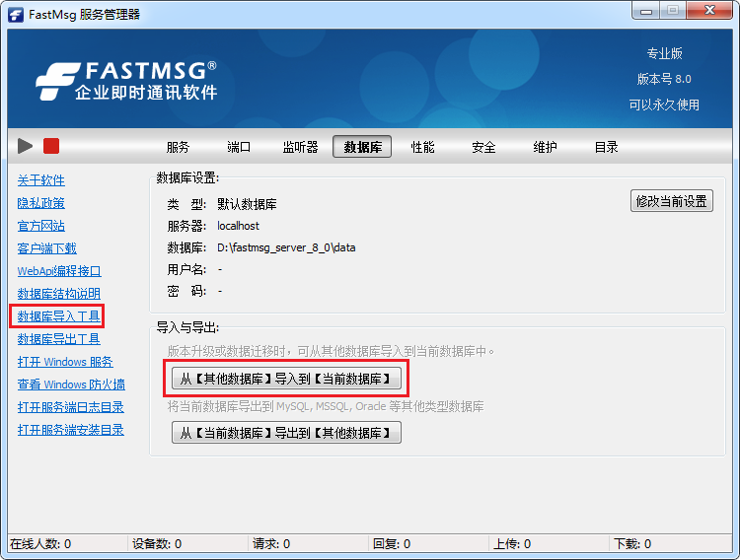The image size is (740, 560).
Task: Visit the 官方网站 link
Action: pyautogui.click(x=41, y=226)
